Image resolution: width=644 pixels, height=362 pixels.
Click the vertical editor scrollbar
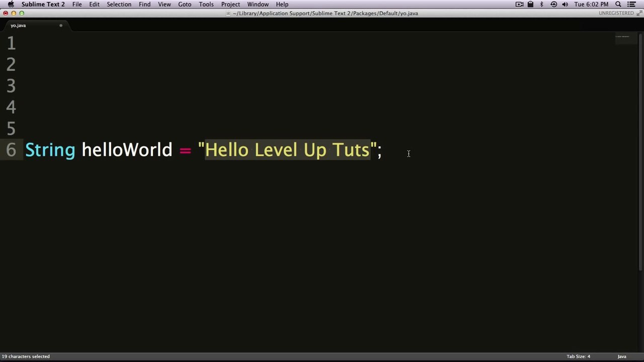[x=640, y=152]
